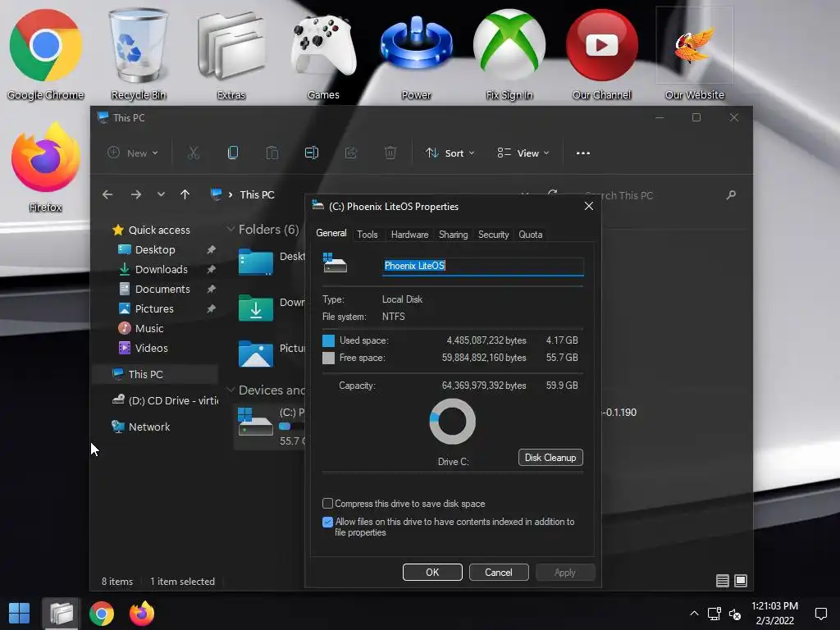Switch to the Hardware tab

point(410,235)
